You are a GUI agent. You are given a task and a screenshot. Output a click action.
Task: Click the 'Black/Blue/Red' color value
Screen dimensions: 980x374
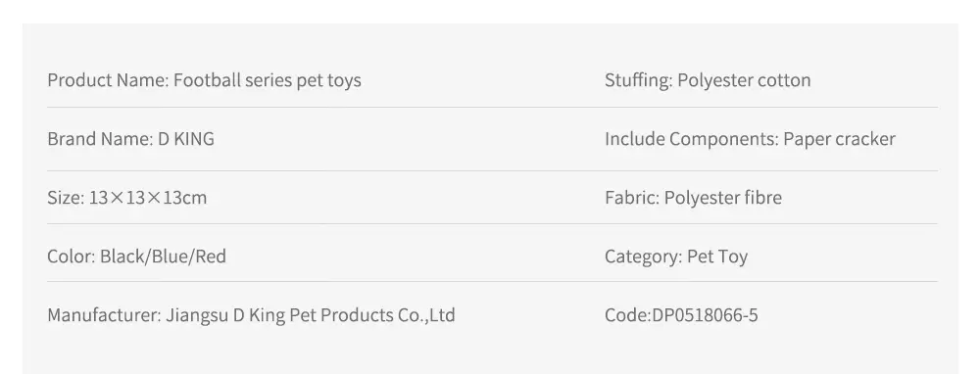163,256
